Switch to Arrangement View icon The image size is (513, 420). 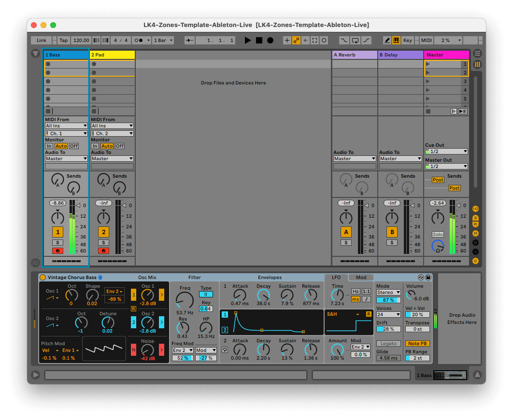(x=477, y=53)
